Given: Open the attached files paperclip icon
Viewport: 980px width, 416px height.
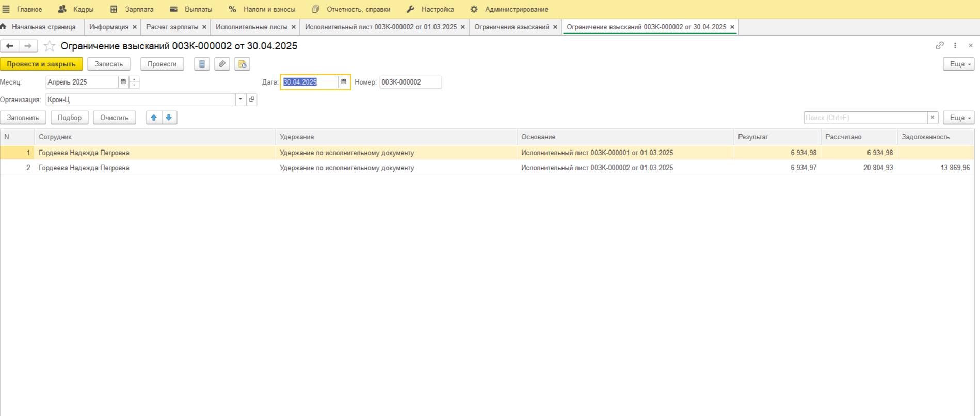Looking at the screenshot, I should (222, 64).
